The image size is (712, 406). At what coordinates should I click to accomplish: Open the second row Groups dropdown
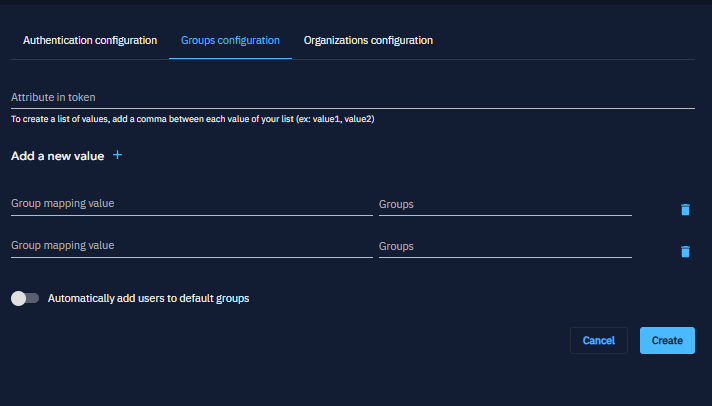(504, 246)
